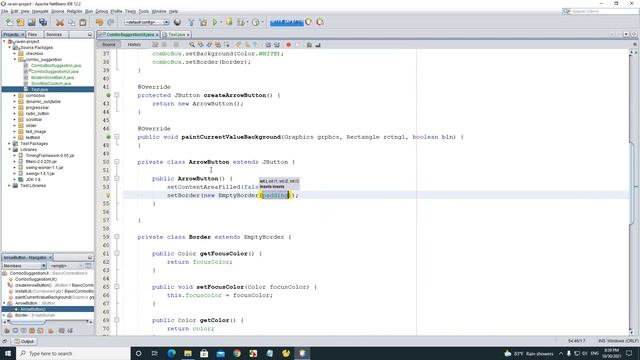Select createArrowButton() in Navigator
Image resolution: width=640 pixels, height=360 pixels.
coord(54,285)
